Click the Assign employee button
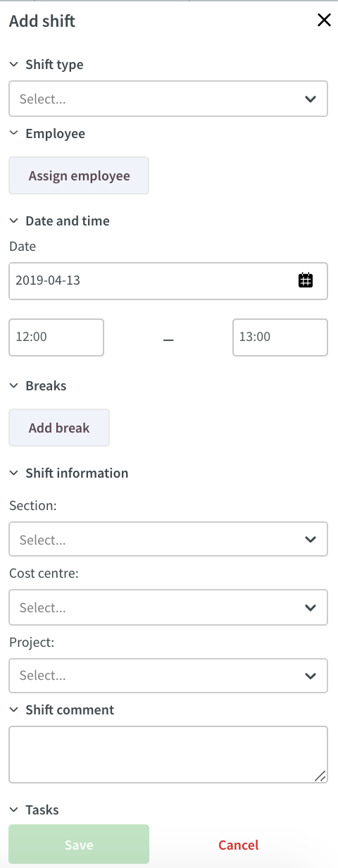Viewport: 338px width, 868px height. (79, 175)
